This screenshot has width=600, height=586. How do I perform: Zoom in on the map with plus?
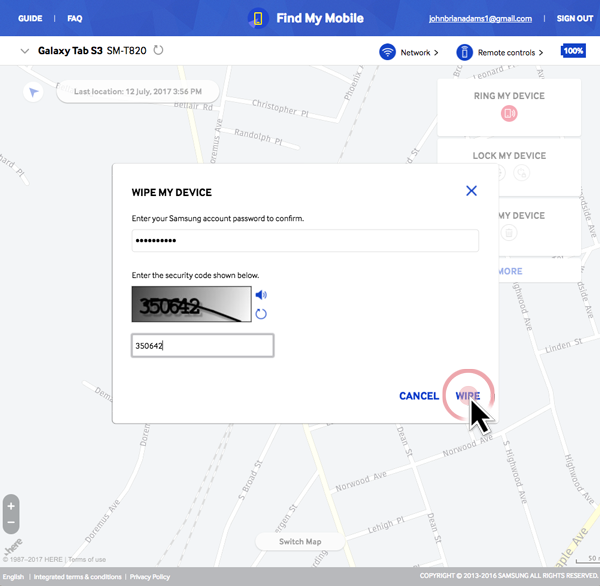click(x=11, y=506)
